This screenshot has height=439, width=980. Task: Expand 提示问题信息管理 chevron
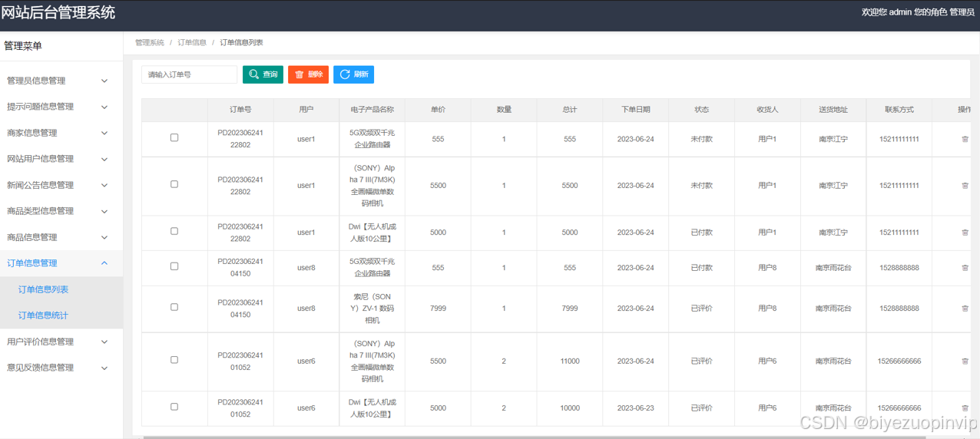pos(104,107)
